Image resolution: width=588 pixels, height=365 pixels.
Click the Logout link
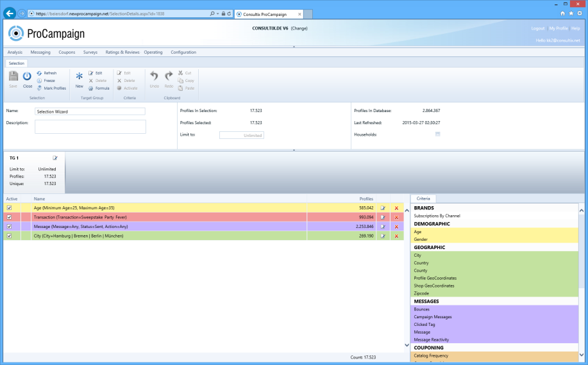[x=537, y=29]
